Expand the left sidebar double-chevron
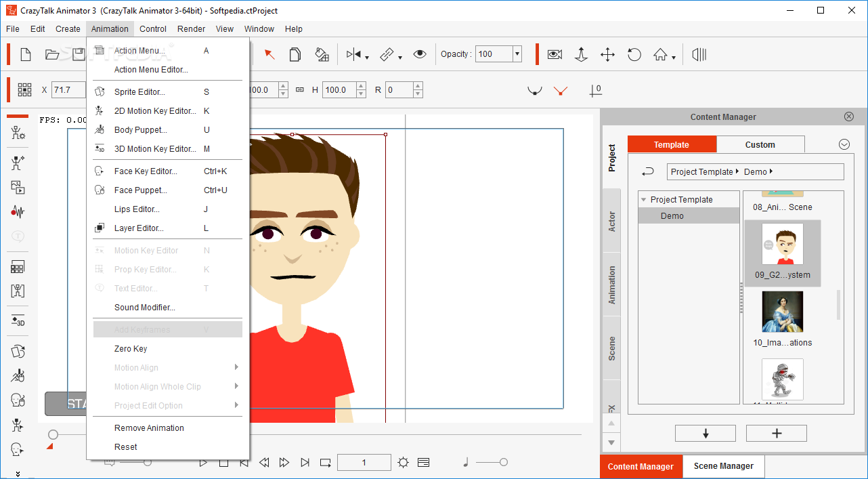 18,474
